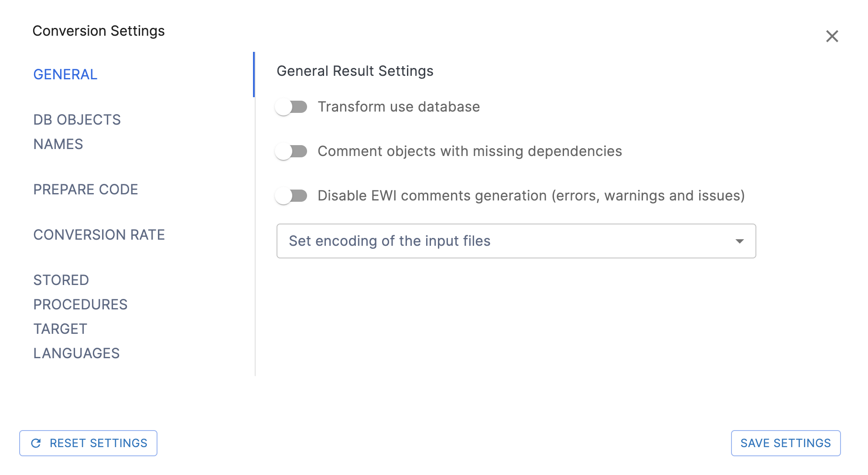The image size is (868, 475).
Task: Toggle Comment objects with missing dependencies switch
Action: (x=291, y=151)
